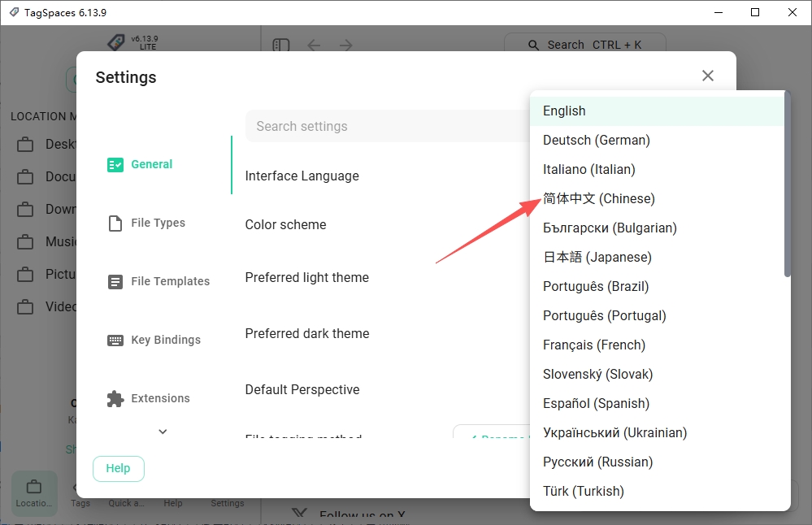
Task: Pick Русский (Russian) language
Action: point(657,462)
